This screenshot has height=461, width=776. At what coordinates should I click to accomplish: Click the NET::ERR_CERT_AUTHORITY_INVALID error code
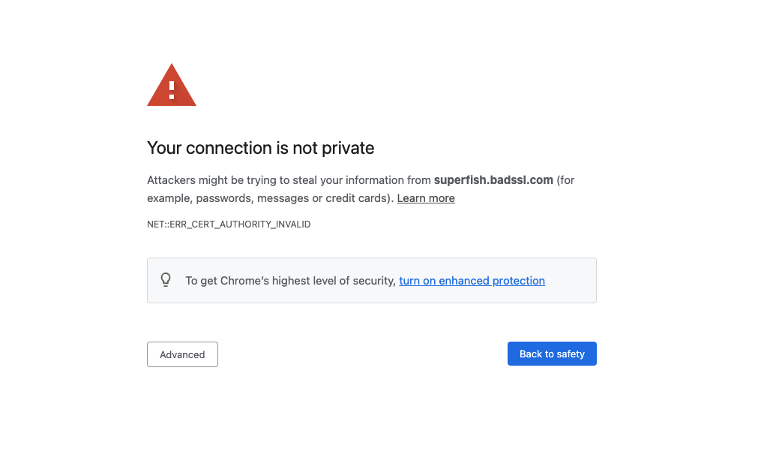[x=229, y=225]
